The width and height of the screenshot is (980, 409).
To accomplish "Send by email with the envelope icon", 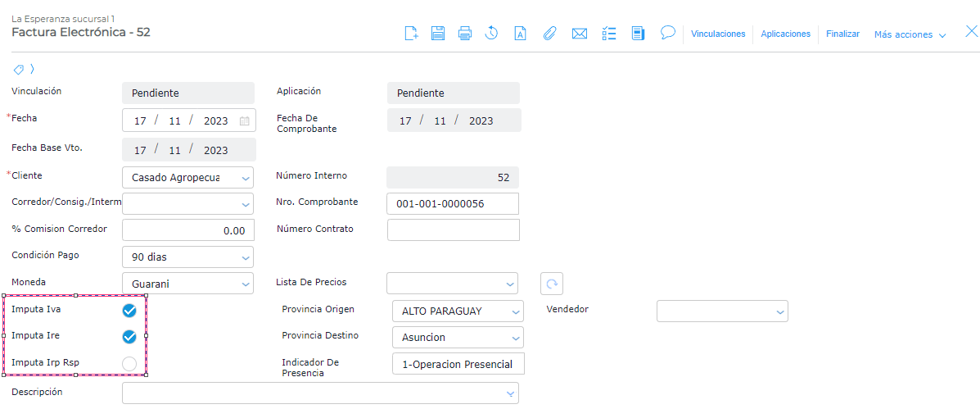I will coord(580,34).
